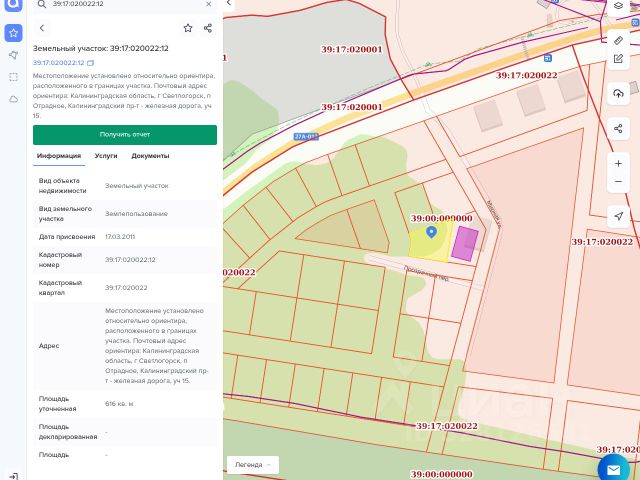Clear the search field with X
The height and width of the screenshot is (480, 640).
209,4
